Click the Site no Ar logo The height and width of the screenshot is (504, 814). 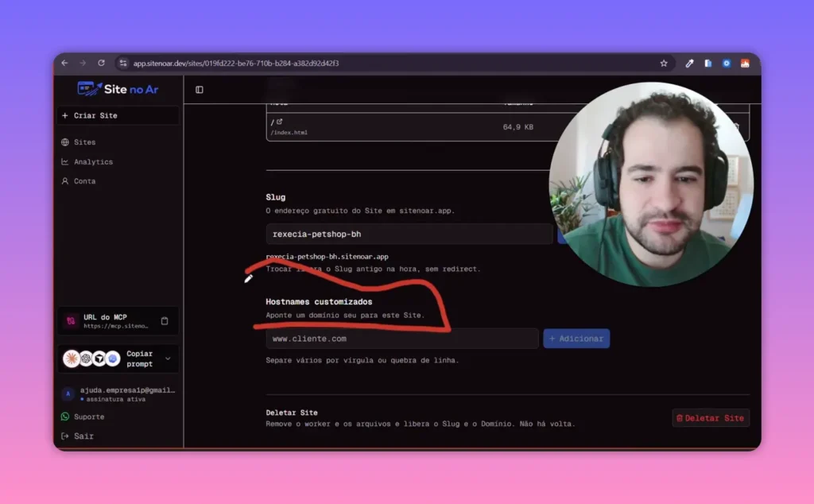point(118,89)
